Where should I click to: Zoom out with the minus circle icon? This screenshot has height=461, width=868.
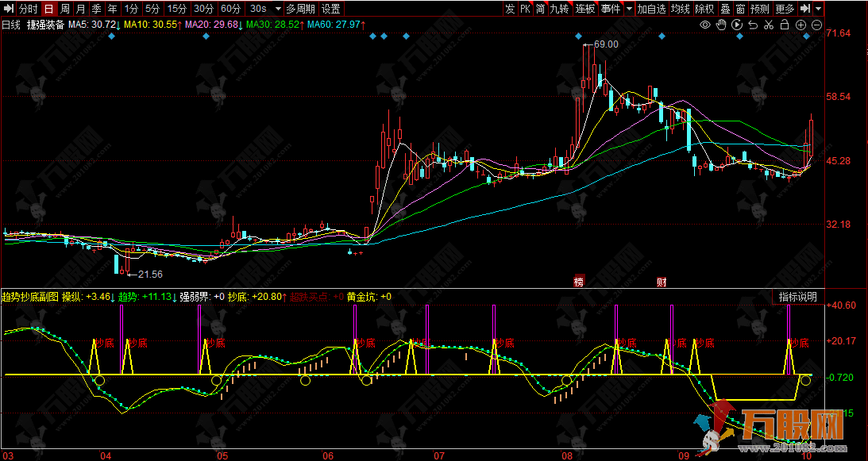click(x=816, y=25)
